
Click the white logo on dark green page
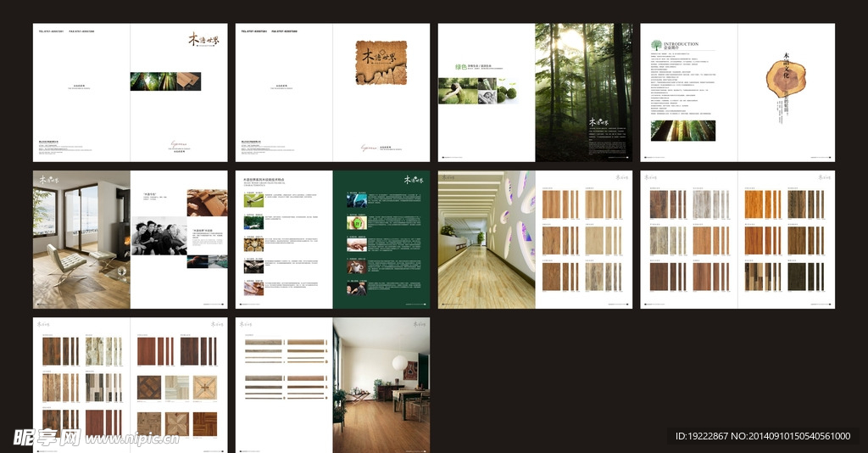[x=414, y=180]
